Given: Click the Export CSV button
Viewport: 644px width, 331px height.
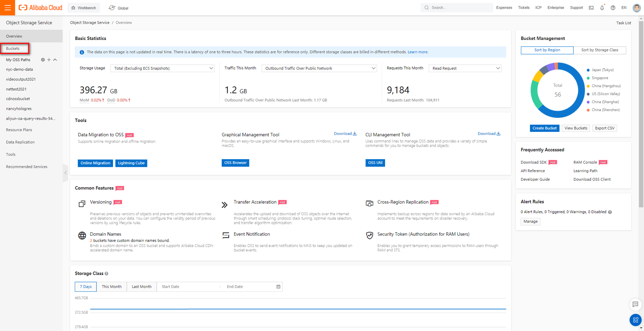Looking at the screenshot, I should point(605,128).
